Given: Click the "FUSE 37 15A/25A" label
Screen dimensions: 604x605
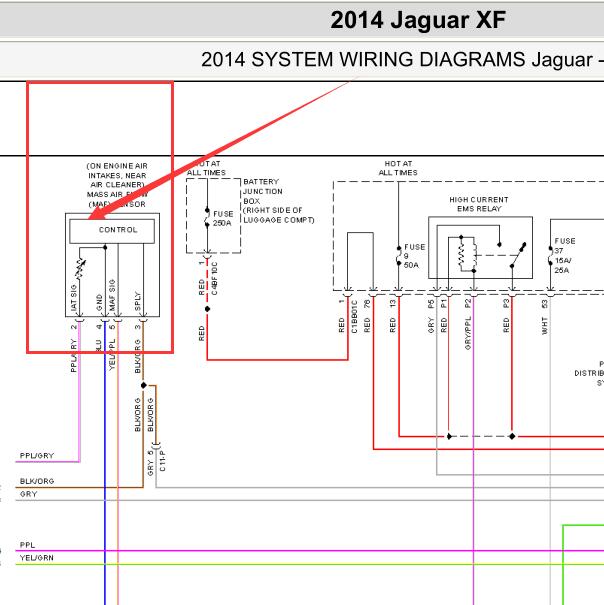Looking at the screenshot, I should pos(565,255).
